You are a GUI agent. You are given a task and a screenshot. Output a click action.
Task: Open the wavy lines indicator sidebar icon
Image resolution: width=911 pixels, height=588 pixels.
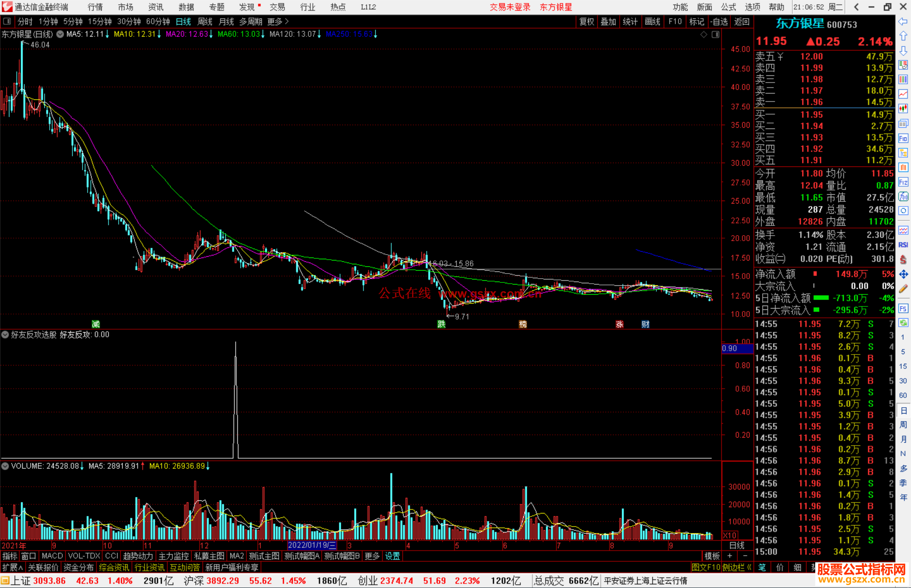tap(903, 230)
